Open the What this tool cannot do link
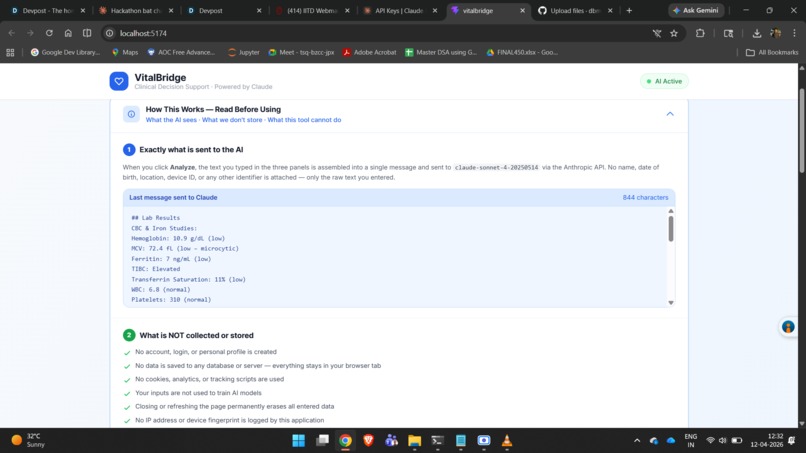806x453 pixels. pyautogui.click(x=304, y=120)
